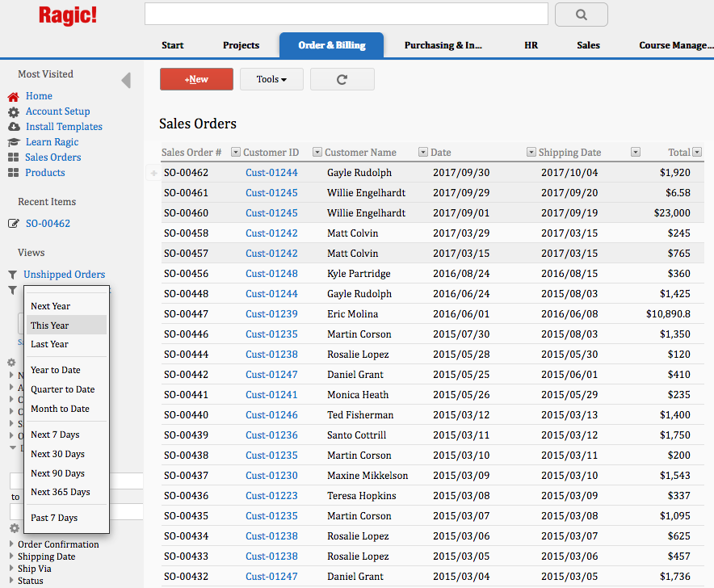Click the plus icon beside row SO-00462
The width and height of the screenshot is (714, 588).
(x=154, y=173)
